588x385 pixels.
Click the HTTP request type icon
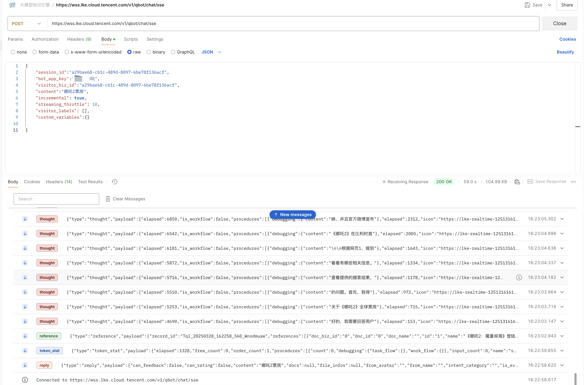point(12,5)
